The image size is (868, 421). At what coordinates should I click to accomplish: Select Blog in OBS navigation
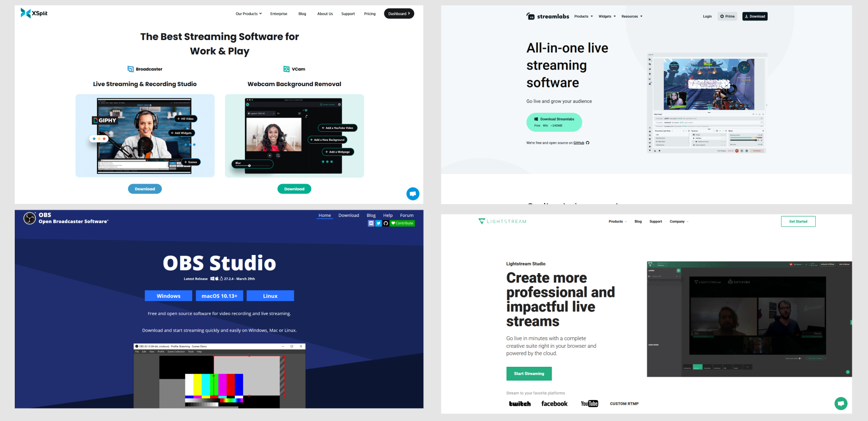point(371,215)
